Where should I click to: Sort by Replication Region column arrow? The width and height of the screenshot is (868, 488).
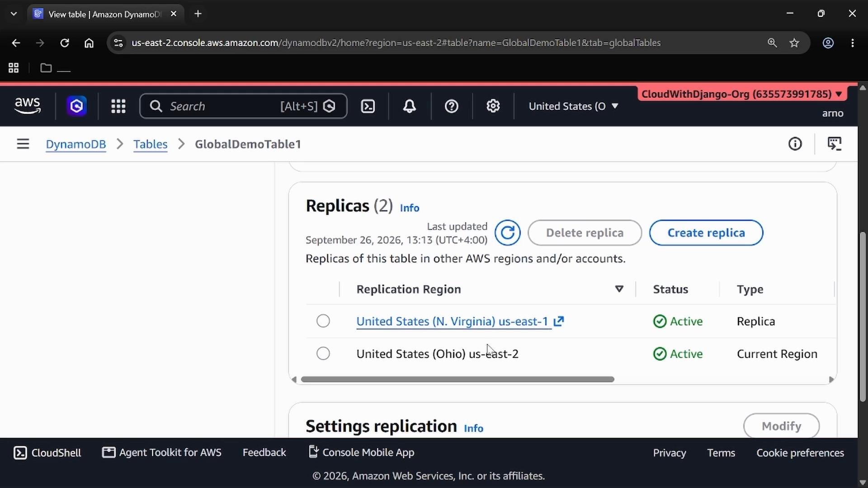pos(619,289)
